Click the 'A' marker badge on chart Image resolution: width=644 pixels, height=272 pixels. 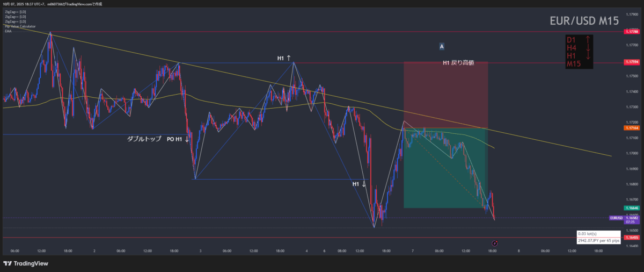tap(442, 47)
